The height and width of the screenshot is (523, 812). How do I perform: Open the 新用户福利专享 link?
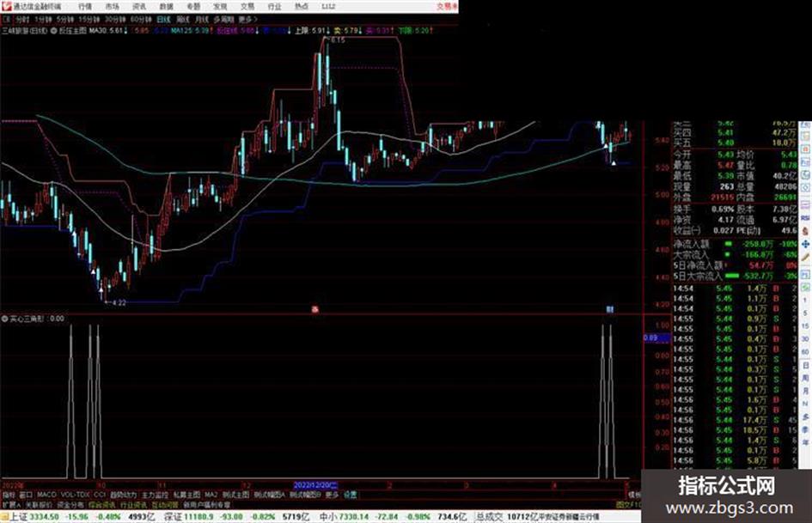tap(206, 505)
